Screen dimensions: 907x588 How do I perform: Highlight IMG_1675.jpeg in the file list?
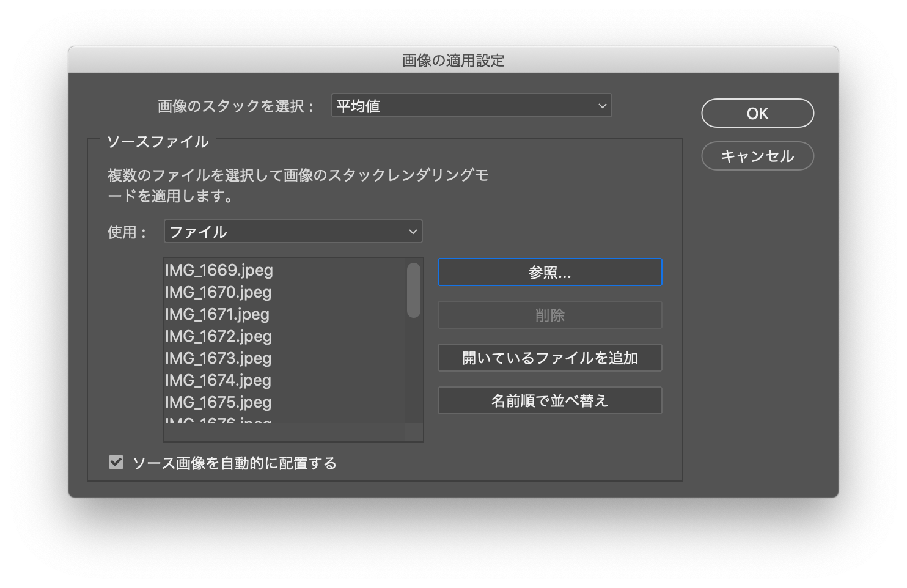[218, 402]
